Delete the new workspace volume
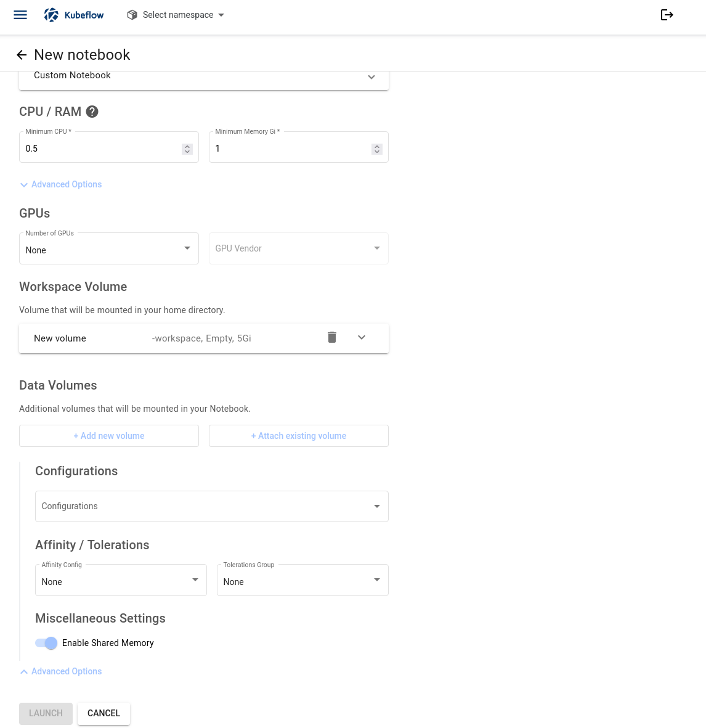Screen dimensions: 706x728 [331, 338]
